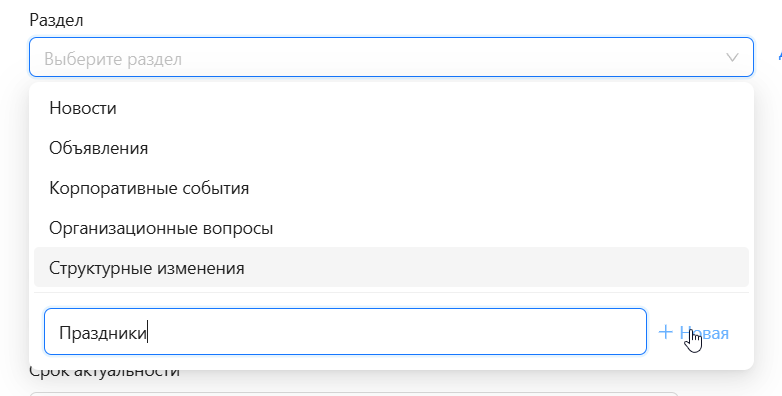The width and height of the screenshot is (782, 396).
Task: Click the plus icon beside Новая
Action: tap(665, 332)
